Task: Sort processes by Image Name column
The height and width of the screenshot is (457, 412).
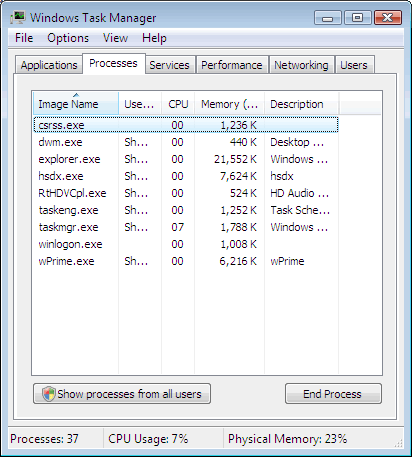Action: click(76, 104)
